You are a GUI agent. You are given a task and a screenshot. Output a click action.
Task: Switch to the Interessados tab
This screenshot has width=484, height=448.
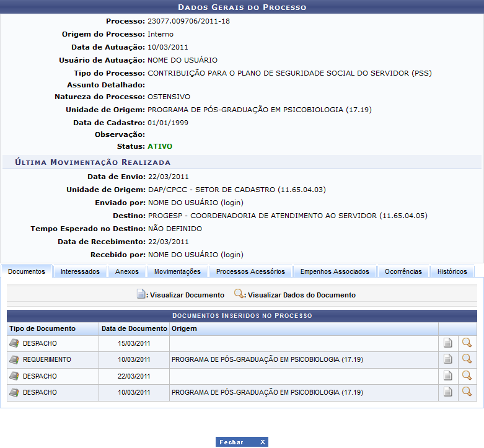(x=80, y=271)
